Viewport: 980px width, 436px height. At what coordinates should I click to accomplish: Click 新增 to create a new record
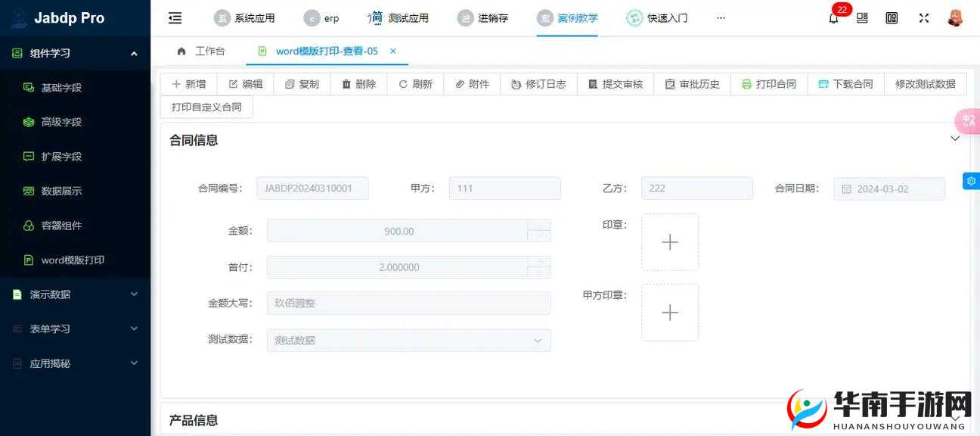[x=188, y=84]
